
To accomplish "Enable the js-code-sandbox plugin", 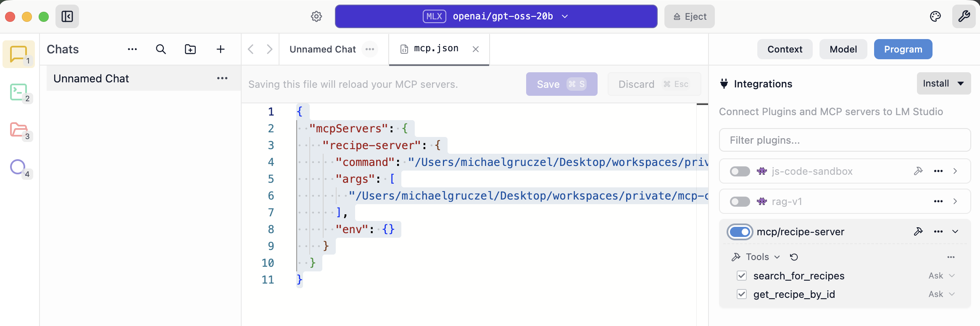I will 740,171.
